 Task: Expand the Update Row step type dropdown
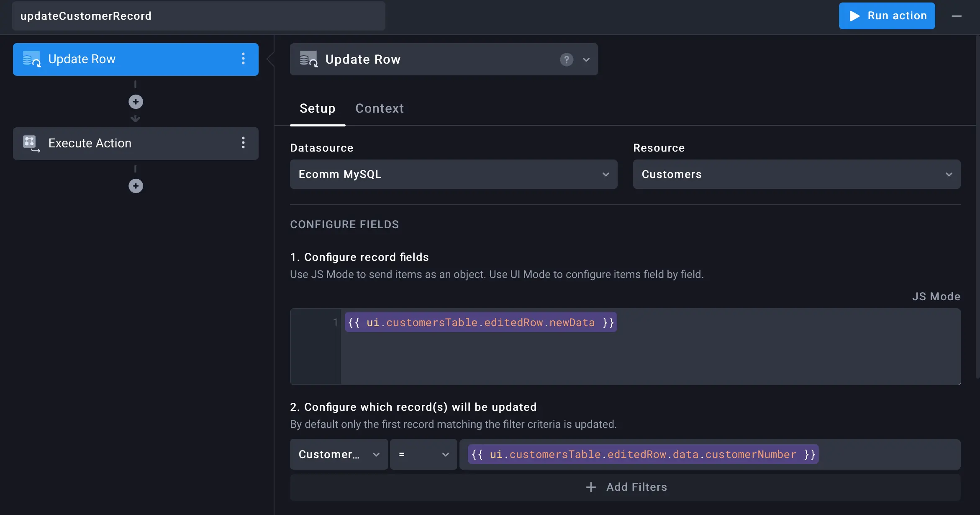pos(586,59)
